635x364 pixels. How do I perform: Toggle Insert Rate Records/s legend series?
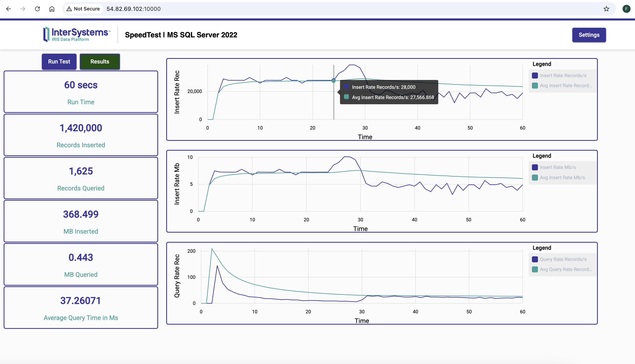point(563,76)
